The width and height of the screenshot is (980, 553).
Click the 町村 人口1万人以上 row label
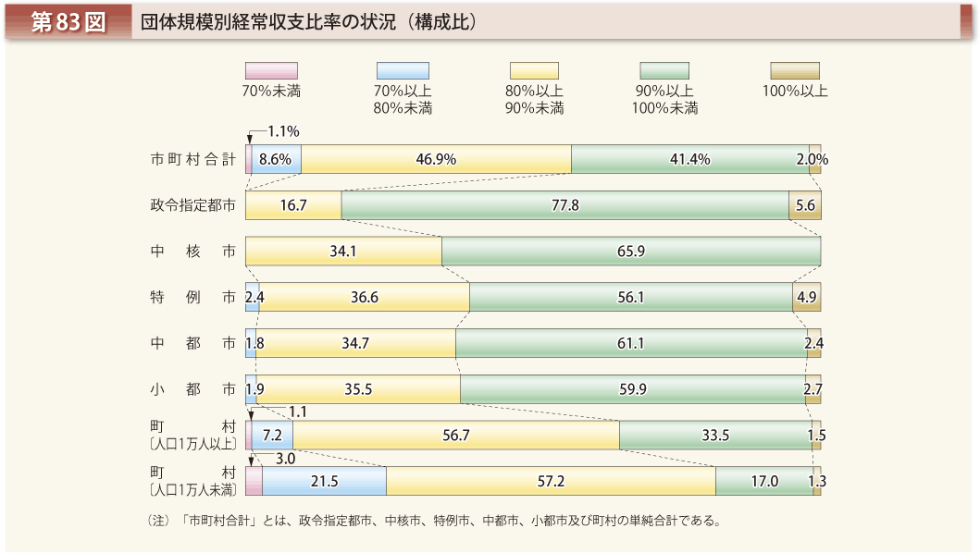[x=193, y=435]
